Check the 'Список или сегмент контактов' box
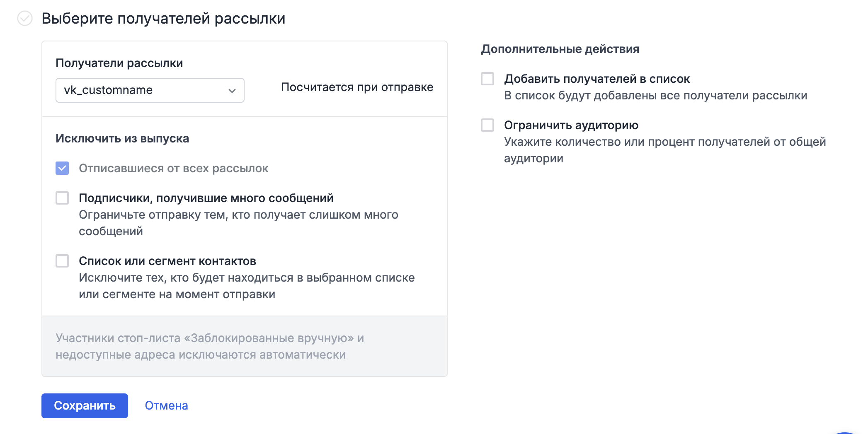868x434 pixels. point(62,261)
